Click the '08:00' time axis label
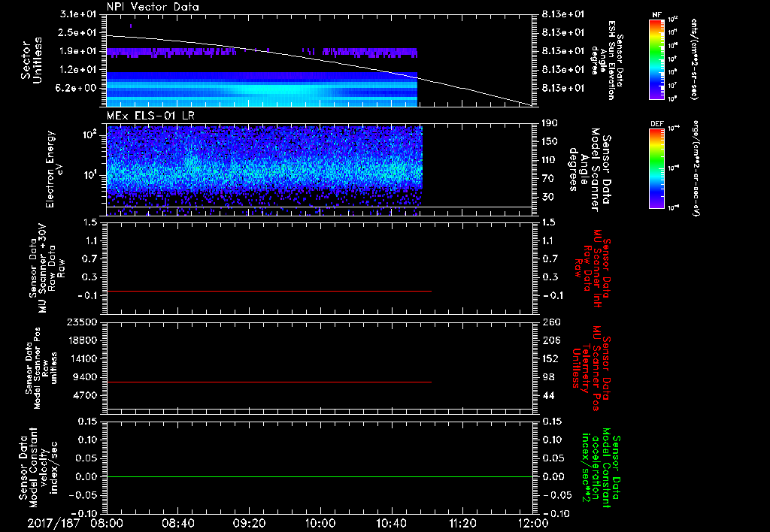The width and height of the screenshot is (770, 532). click(107, 523)
